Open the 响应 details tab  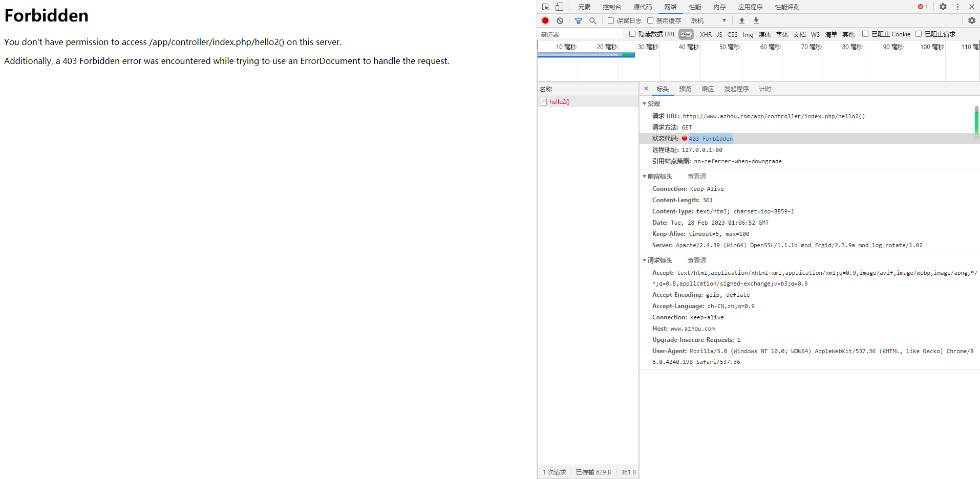point(708,89)
